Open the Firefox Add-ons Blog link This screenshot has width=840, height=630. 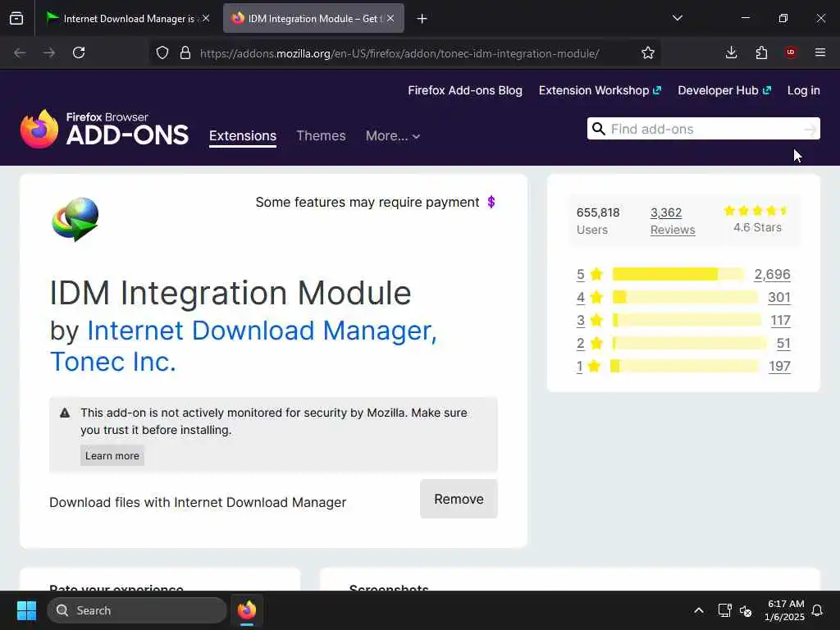[465, 90]
